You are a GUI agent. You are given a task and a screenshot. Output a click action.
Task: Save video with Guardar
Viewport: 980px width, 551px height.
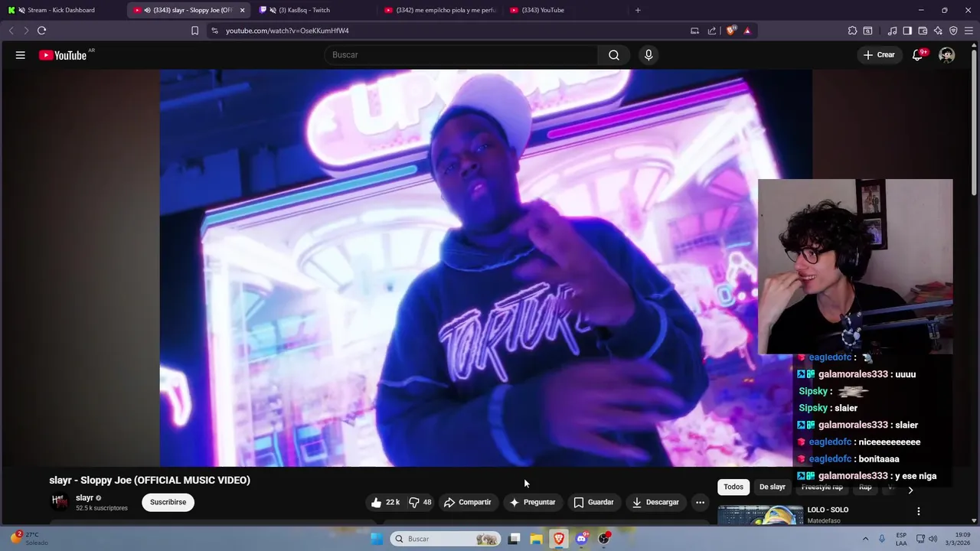pos(593,502)
